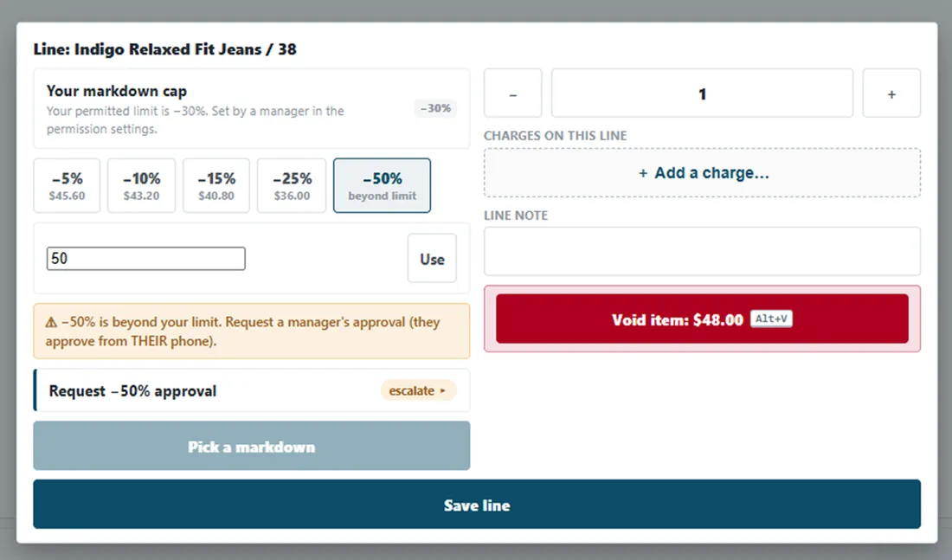Viewport: 952px width, 560px height.
Task: Open the Request −50% approval row
Action: point(251,390)
